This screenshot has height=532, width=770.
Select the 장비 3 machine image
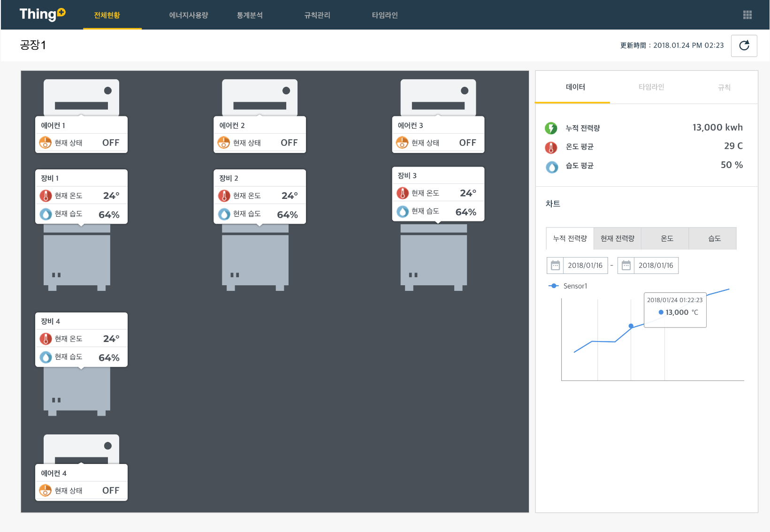[x=434, y=258]
